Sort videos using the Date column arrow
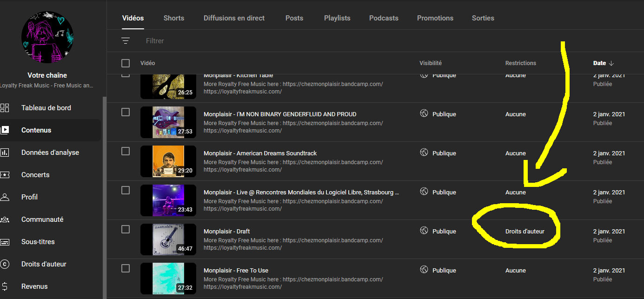The width and height of the screenshot is (644, 299). coord(611,63)
